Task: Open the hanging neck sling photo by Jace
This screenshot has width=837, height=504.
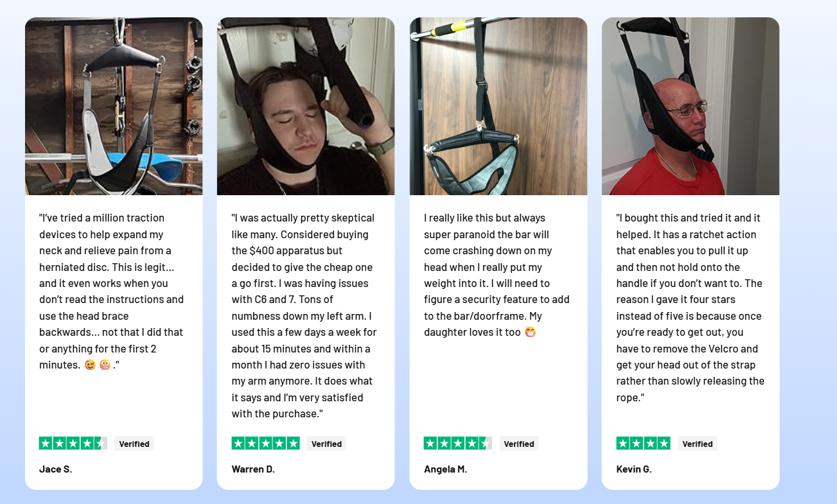Action: 114,106
